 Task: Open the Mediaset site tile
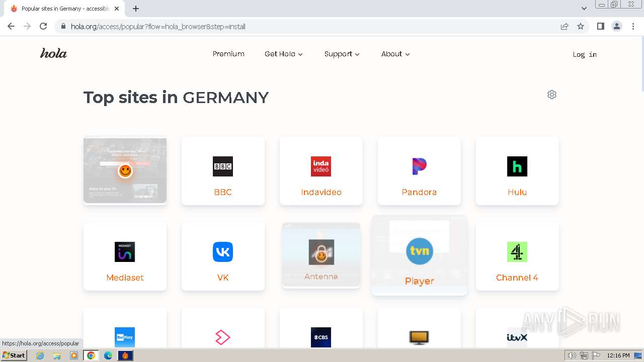click(125, 256)
